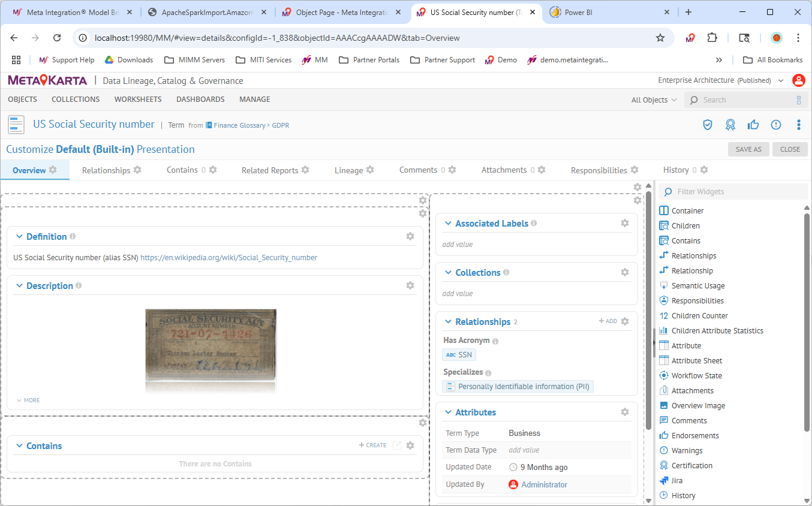Open the three-dot more actions menu

tap(798, 125)
